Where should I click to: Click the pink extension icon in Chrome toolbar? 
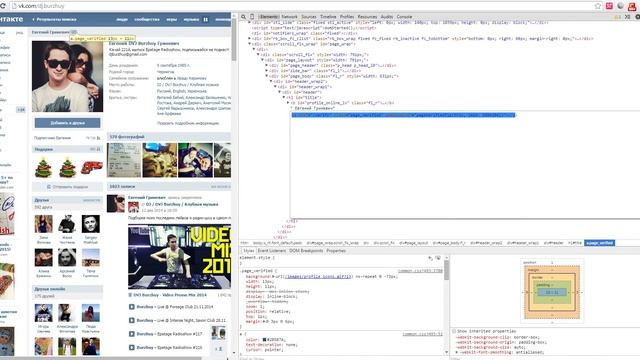point(609,6)
